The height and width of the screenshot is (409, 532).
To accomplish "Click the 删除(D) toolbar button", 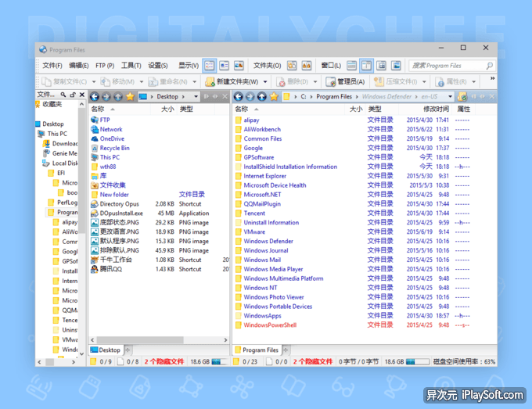I will tap(292, 82).
